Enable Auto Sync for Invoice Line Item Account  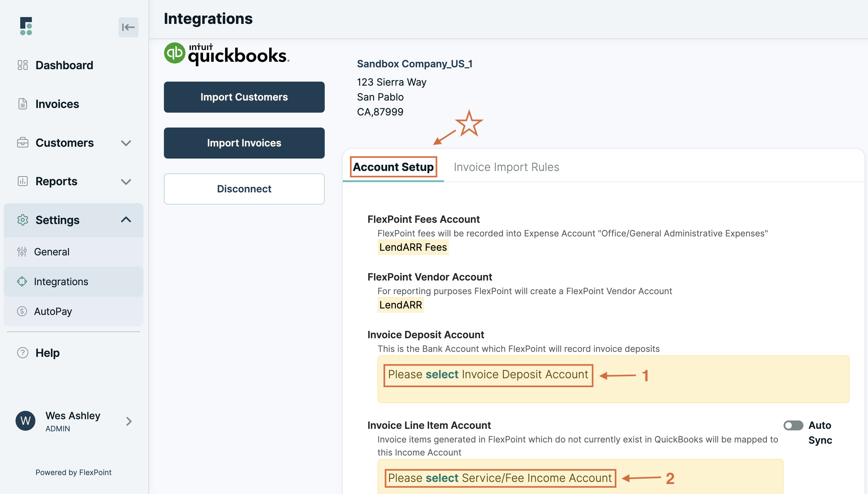click(794, 425)
